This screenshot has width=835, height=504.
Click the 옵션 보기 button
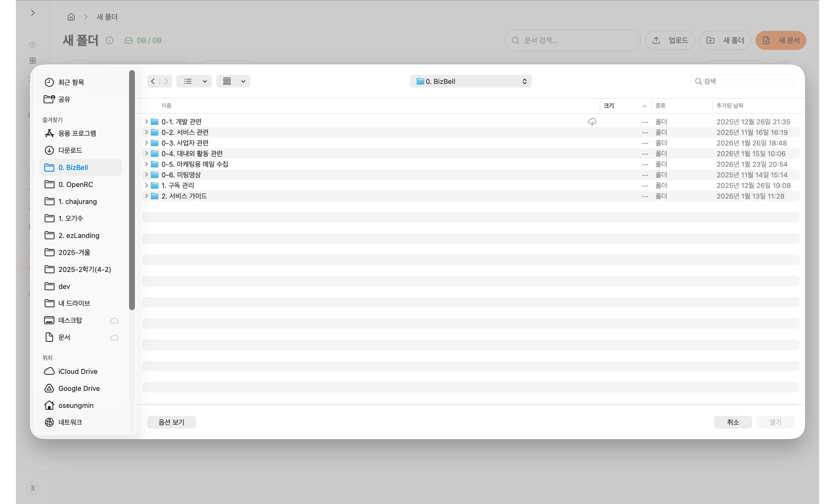point(172,422)
